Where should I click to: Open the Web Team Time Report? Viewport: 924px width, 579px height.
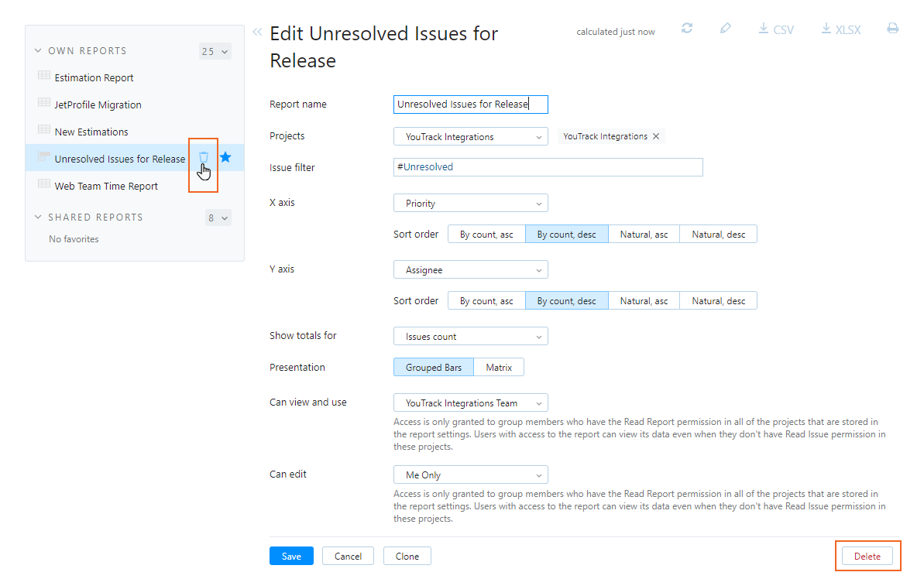(106, 187)
